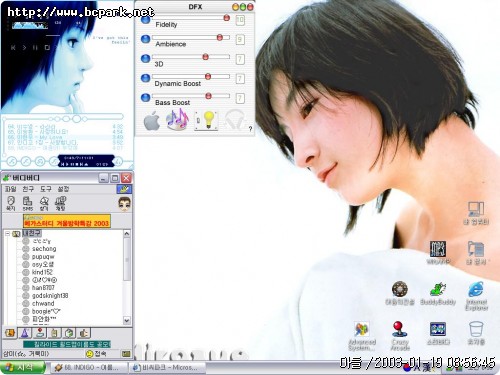
Task: Open the 설정 menu in BuddyBuddy
Action: point(63,189)
